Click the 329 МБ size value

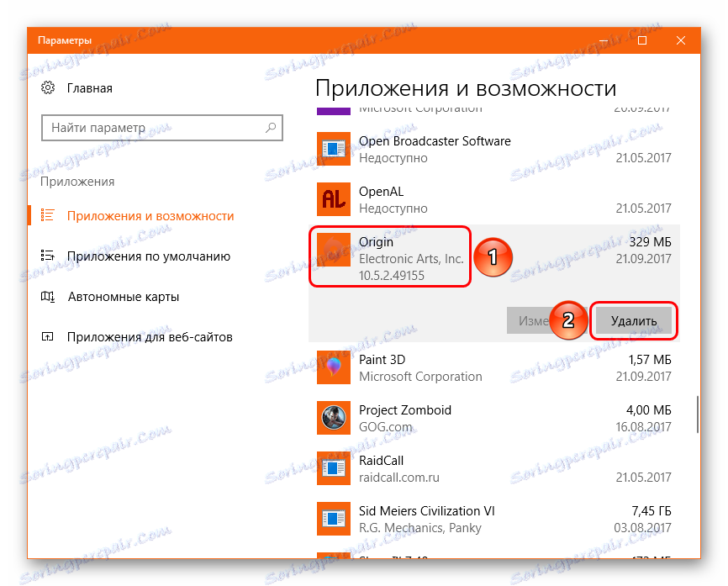[x=650, y=242]
